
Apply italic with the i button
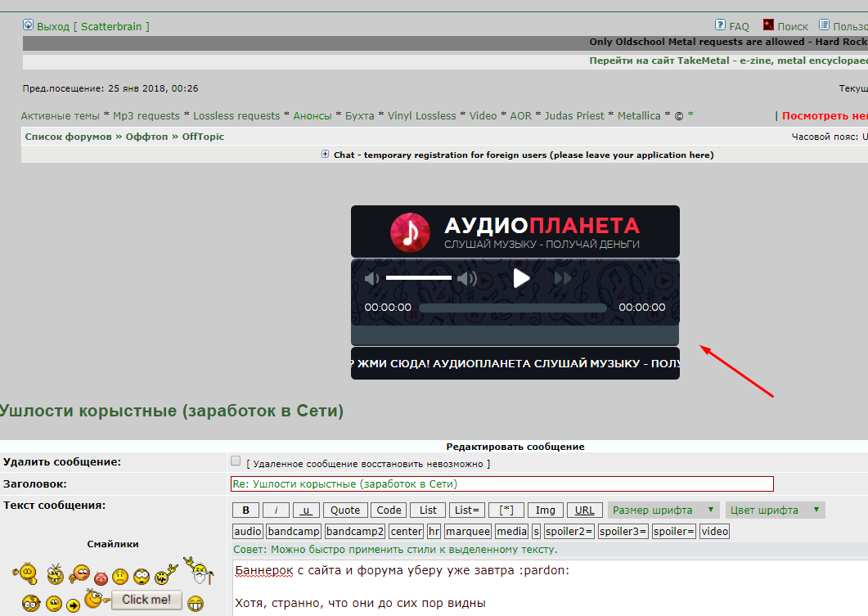pyautogui.click(x=276, y=510)
